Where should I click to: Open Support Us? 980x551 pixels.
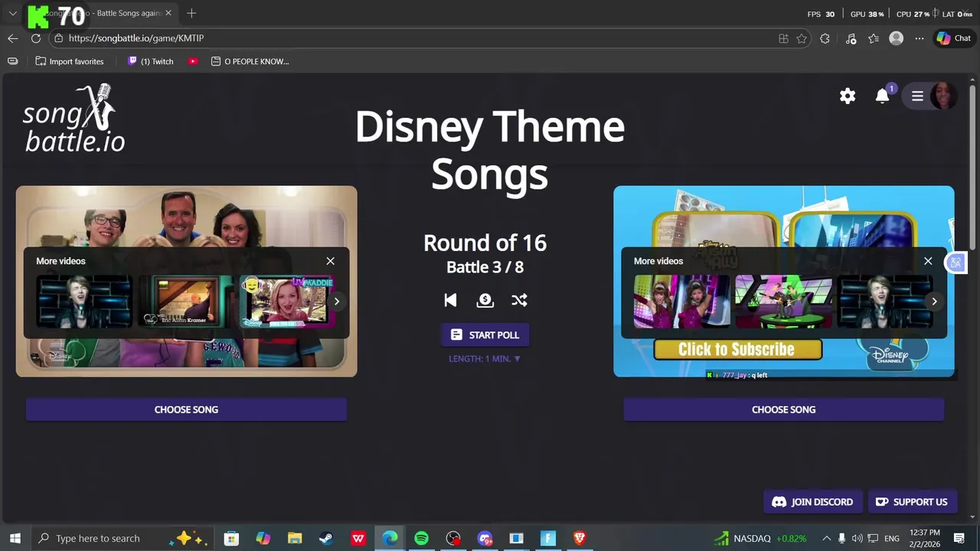tap(912, 502)
